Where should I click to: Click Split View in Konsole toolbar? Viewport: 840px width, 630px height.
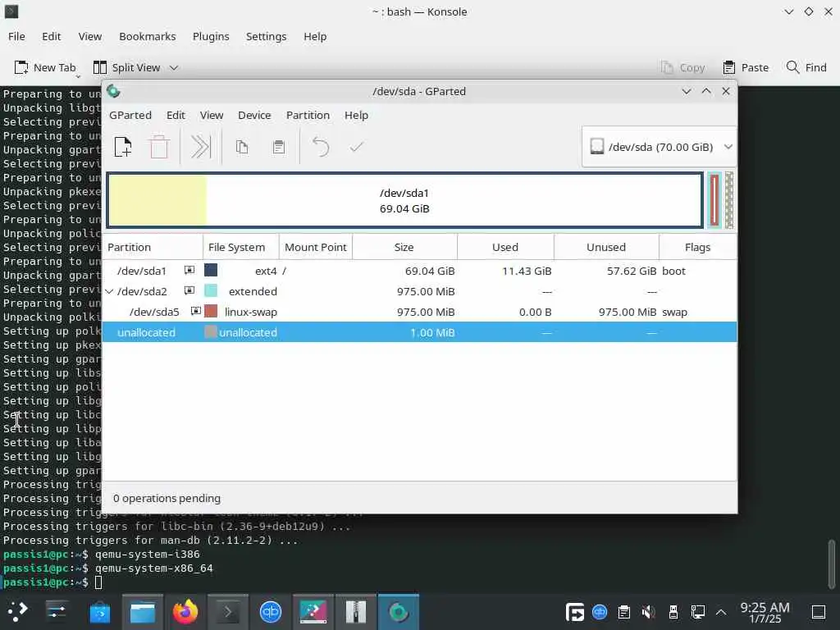[x=127, y=67]
